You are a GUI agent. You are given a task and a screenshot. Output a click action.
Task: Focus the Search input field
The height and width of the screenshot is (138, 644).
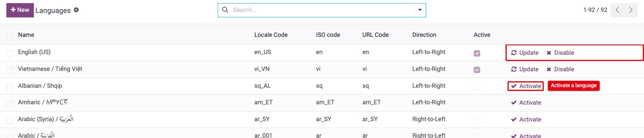click(x=322, y=10)
